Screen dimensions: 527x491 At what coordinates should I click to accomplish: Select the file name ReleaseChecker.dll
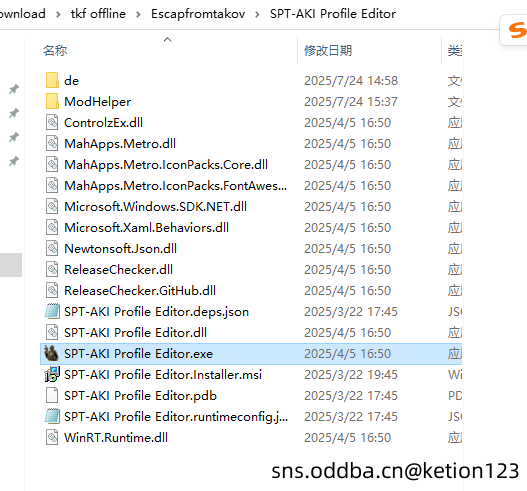tap(119, 270)
